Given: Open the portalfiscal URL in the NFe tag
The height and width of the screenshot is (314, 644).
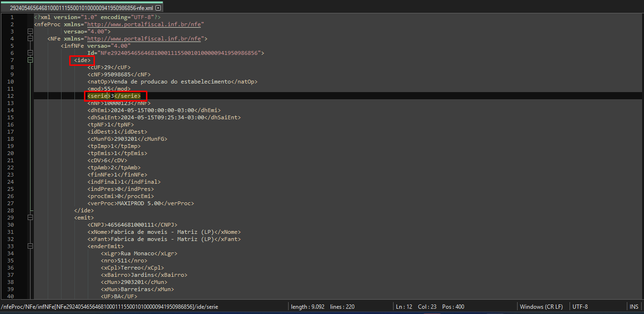Looking at the screenshot, I should pyautogui.click(x=145, y=39).
